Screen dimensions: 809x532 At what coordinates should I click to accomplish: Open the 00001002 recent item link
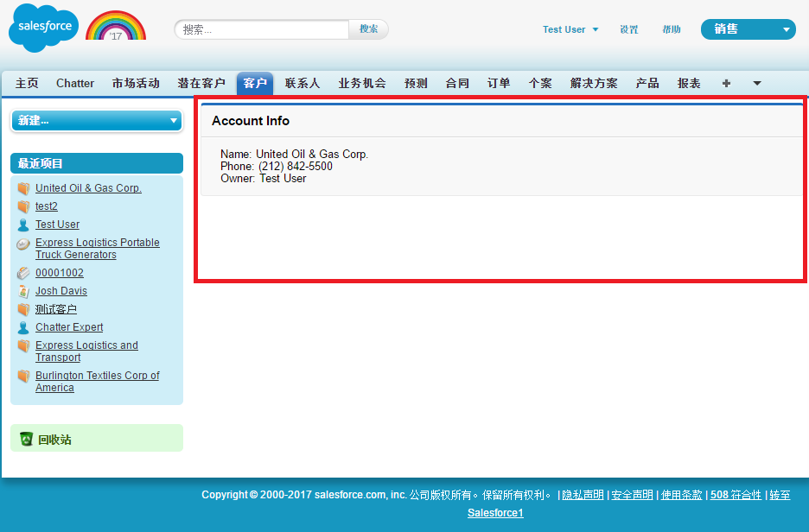60,273
